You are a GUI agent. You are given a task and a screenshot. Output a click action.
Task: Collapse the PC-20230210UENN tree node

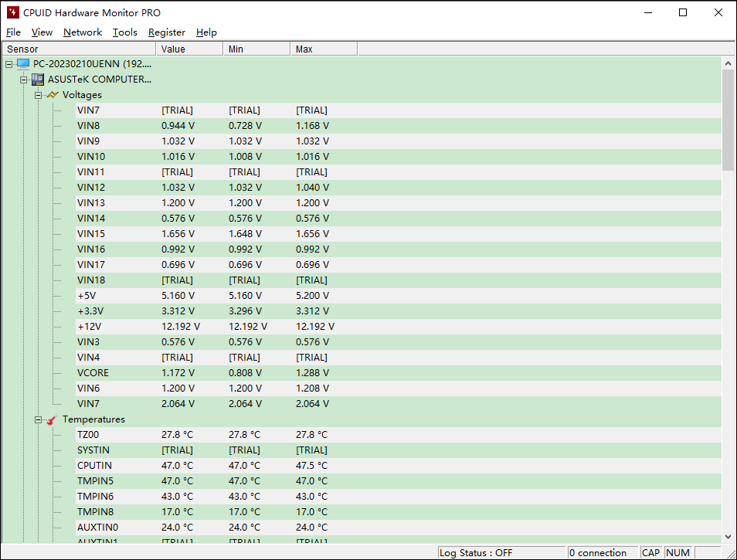[x=8, y=64]
